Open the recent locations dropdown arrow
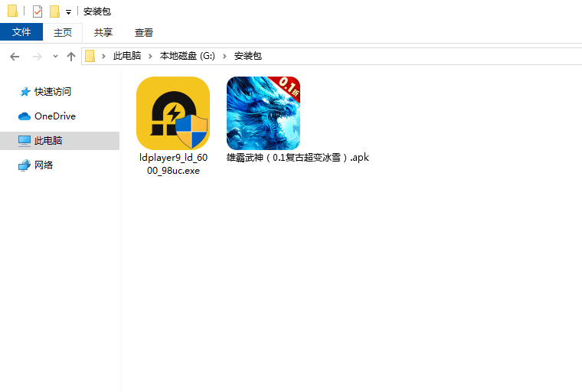Image resolution: width=582 pixels, height=392 pixels. tap(55, 57)
